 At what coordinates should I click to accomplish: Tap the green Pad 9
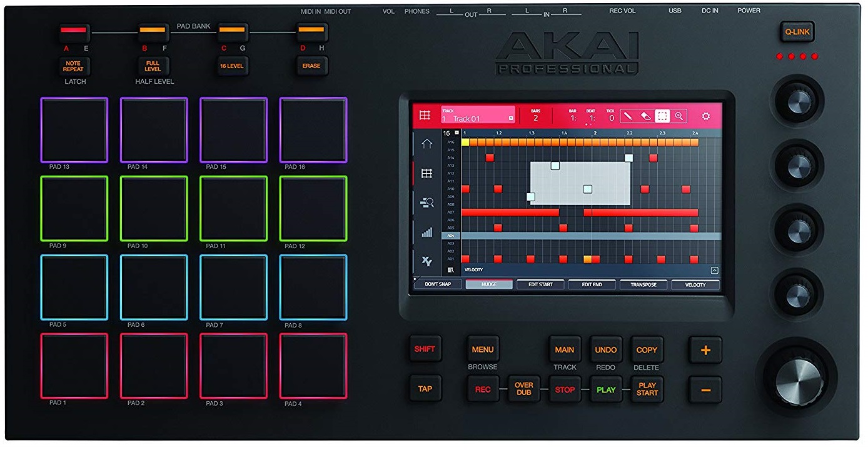click(74, 209)
